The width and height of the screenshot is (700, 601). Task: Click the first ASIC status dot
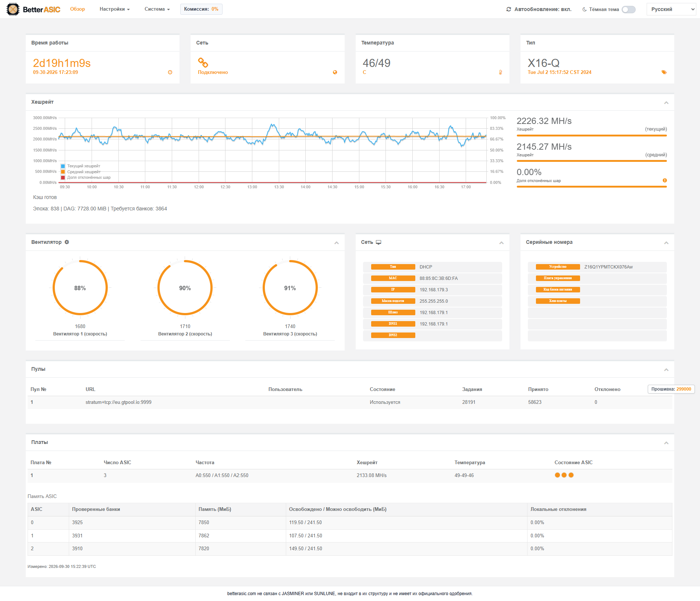557,475
